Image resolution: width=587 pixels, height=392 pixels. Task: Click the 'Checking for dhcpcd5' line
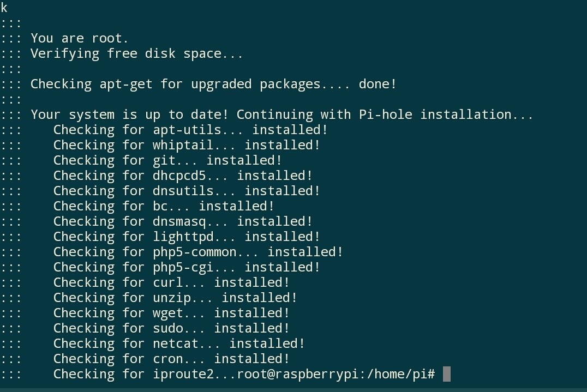183,176
